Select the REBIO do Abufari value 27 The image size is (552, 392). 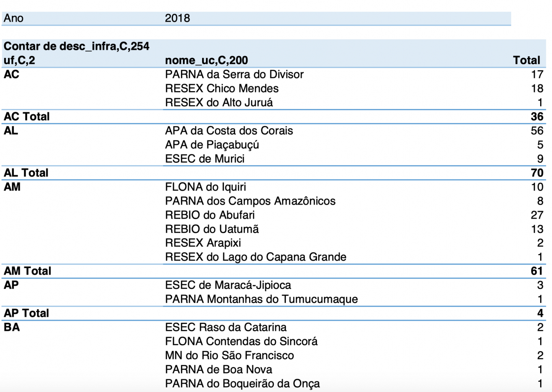click(x=537, y=215)
